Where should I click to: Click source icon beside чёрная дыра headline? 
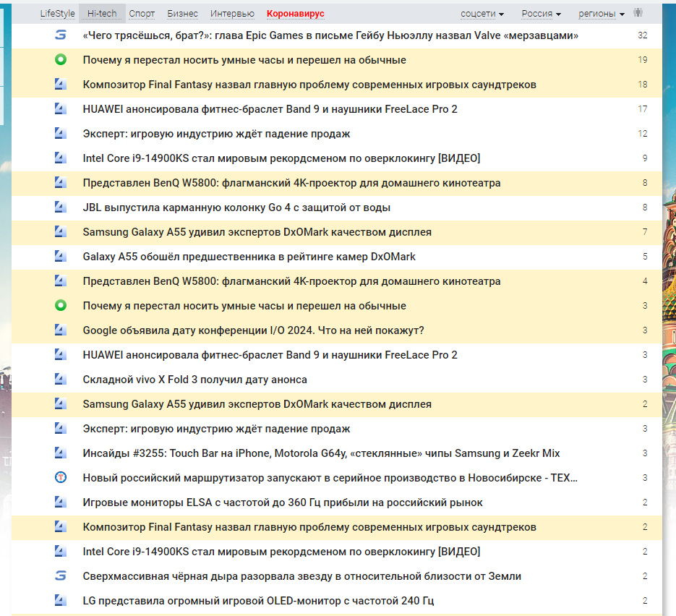[61, 576]
